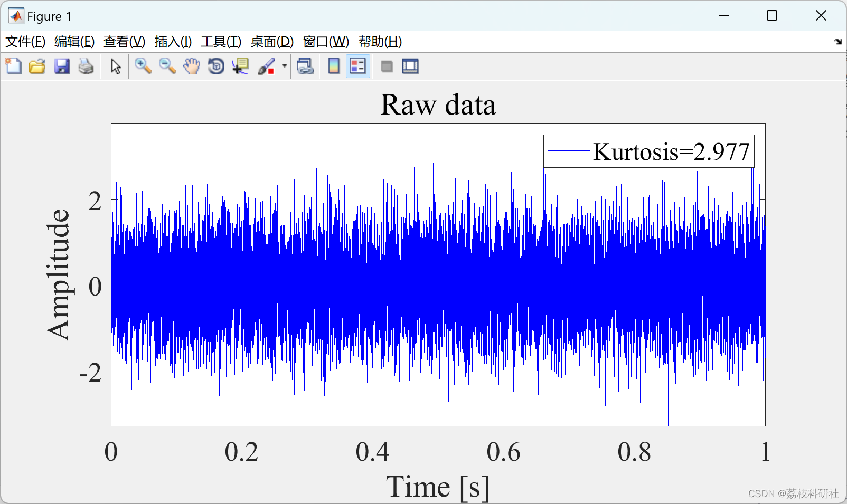847x504 pixels.
Task: Print the figure via printer icon
Action: tap(86, 66)
